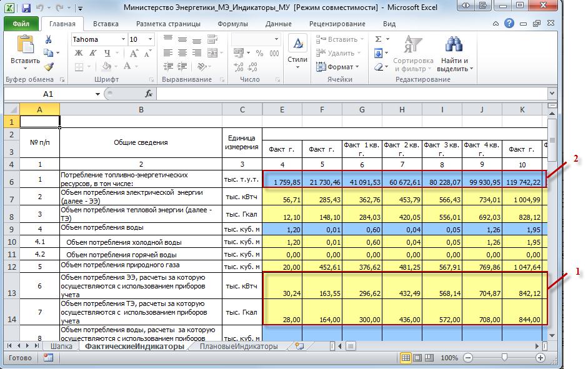Click the Name Box showing A1
The height and width of the screenshot is (369, 588).
pyautogui.click(x=48, y=94)
